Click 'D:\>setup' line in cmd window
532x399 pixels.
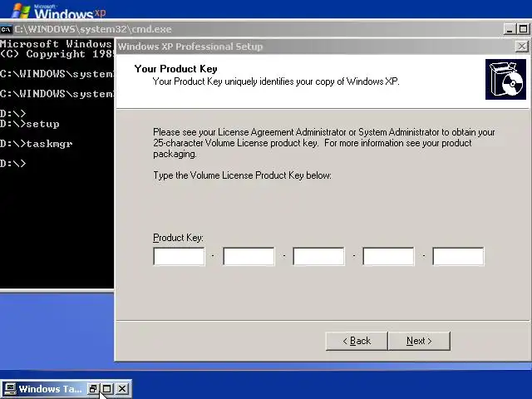pyautogui.click(x=30, y=124)
